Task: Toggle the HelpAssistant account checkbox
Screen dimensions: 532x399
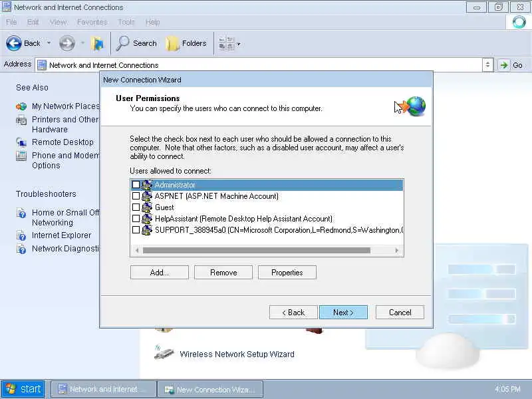Action: (136, 219)
